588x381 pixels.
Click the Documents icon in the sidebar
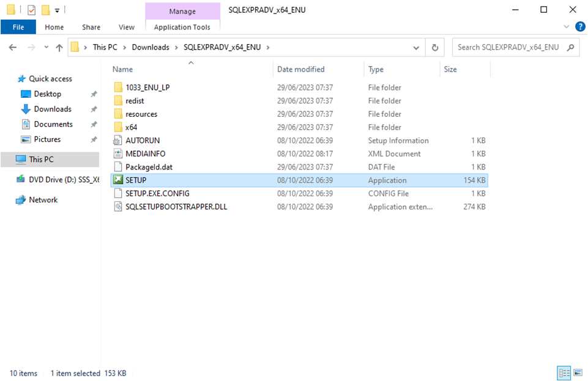coord(26,124)
